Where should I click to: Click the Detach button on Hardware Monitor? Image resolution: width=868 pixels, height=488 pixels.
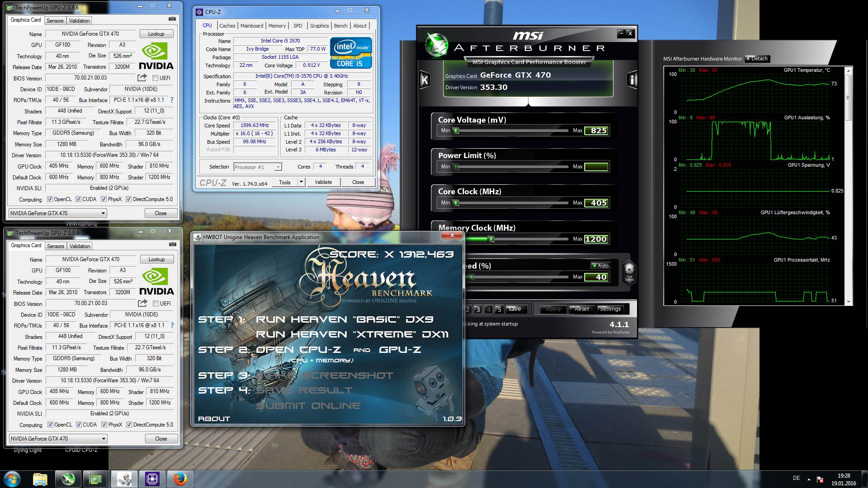pyautogui.click(x=757, y=59)
